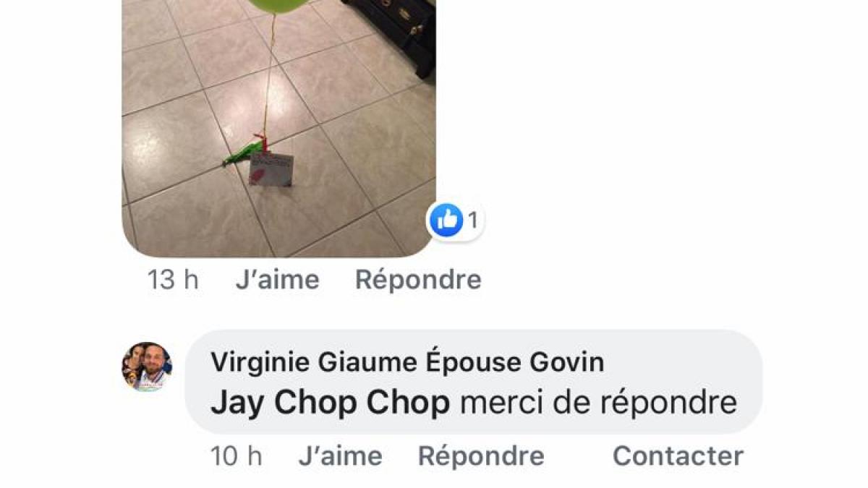Open the Jay Chop Chop mention
868x488 pixels.
click(x=330, y=403)
